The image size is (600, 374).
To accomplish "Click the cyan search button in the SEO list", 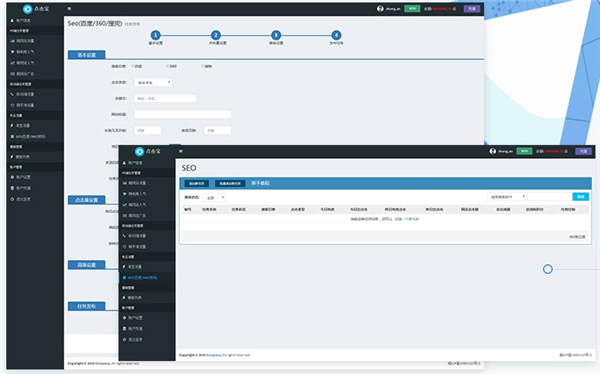I will (x=580, y=197).
